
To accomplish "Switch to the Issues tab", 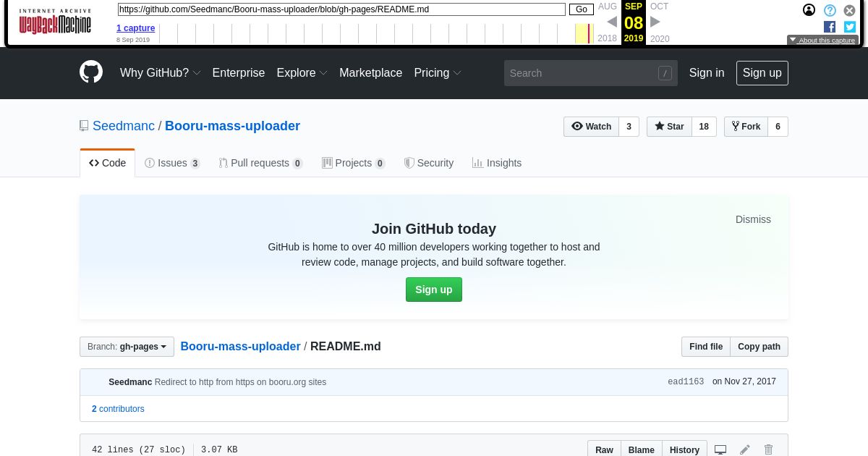I will coord(172,163).
